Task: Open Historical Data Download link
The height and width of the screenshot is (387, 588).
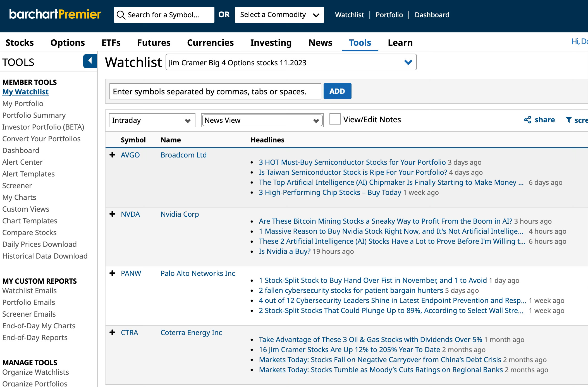Action: tap(45, 256)
